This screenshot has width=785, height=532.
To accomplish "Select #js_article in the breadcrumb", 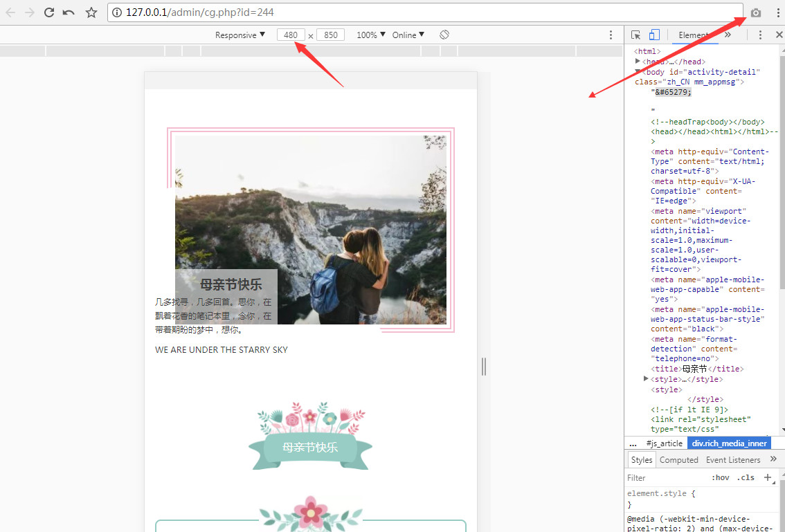I will [665, 443].
